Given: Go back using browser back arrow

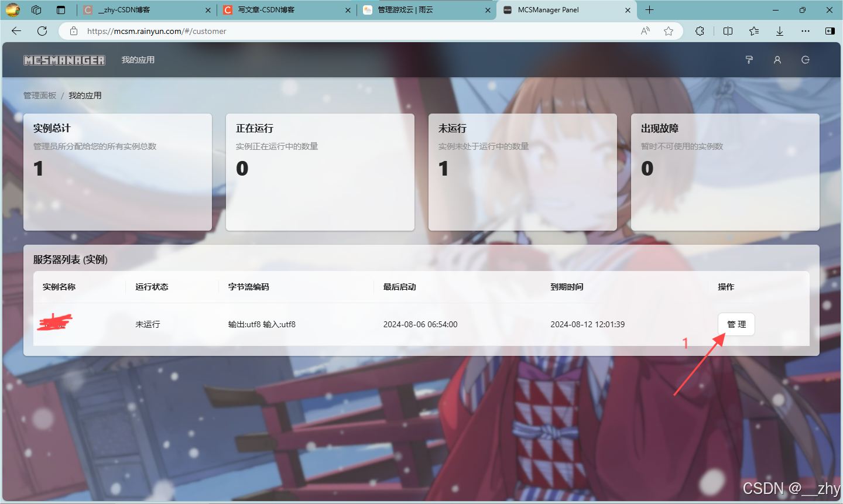Looking at the screenshot, I should 16,31.
